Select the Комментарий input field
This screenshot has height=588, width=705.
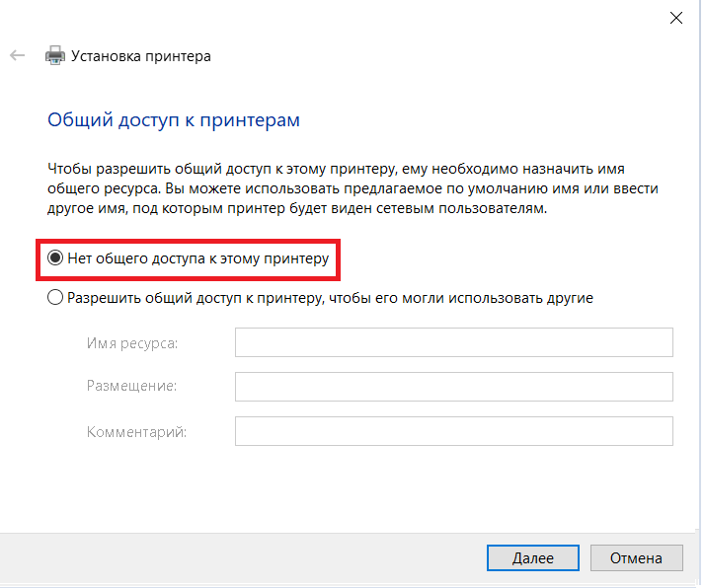click(x=453, y=431)
